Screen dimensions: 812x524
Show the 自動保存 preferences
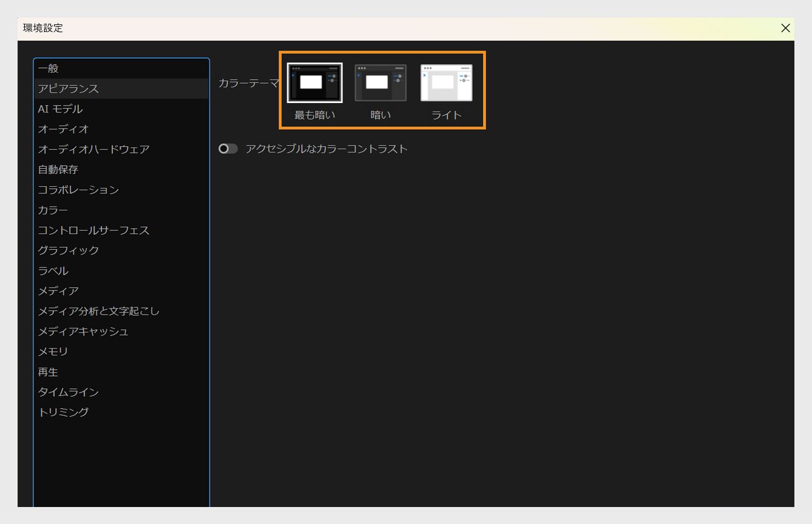[x=121, y=170]
